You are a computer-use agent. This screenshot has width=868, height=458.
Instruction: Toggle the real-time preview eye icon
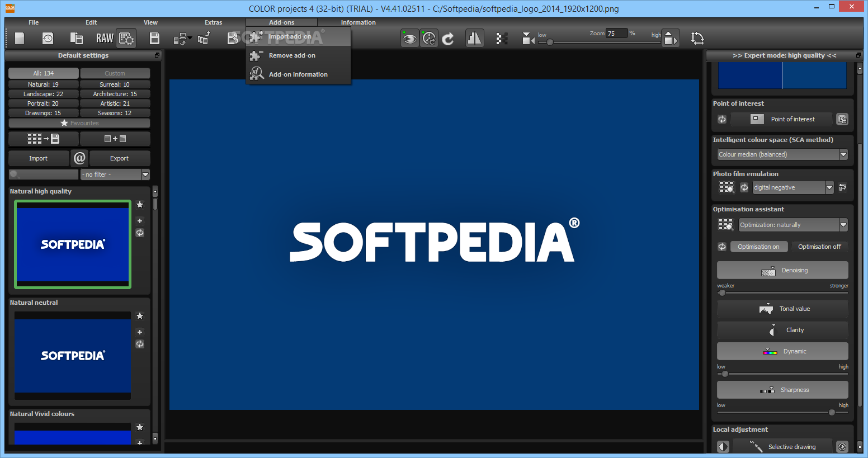pyautogui.click(x=410, y=39)
